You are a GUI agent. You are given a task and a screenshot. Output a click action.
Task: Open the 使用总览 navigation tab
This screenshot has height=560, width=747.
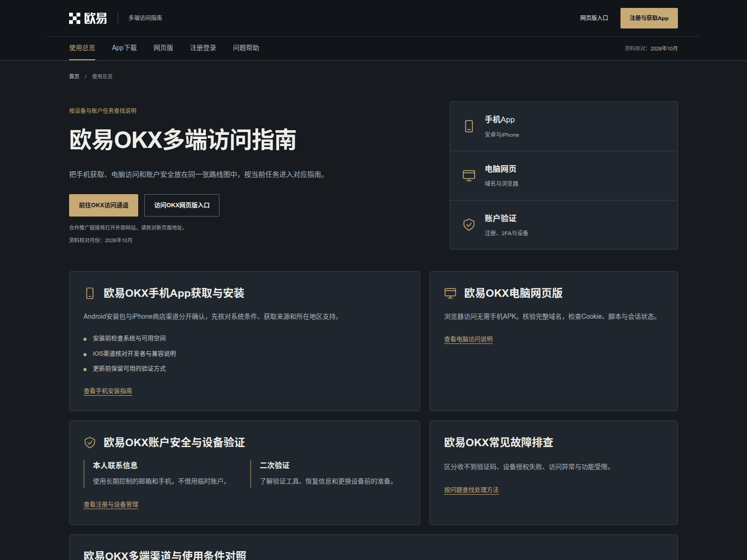[x=82, y=48]
